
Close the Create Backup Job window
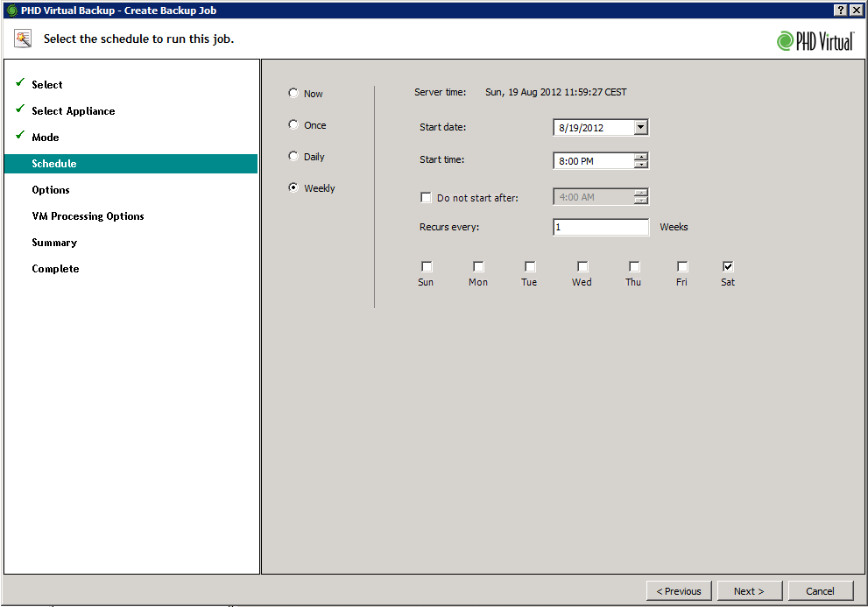[x=856, y=10]
